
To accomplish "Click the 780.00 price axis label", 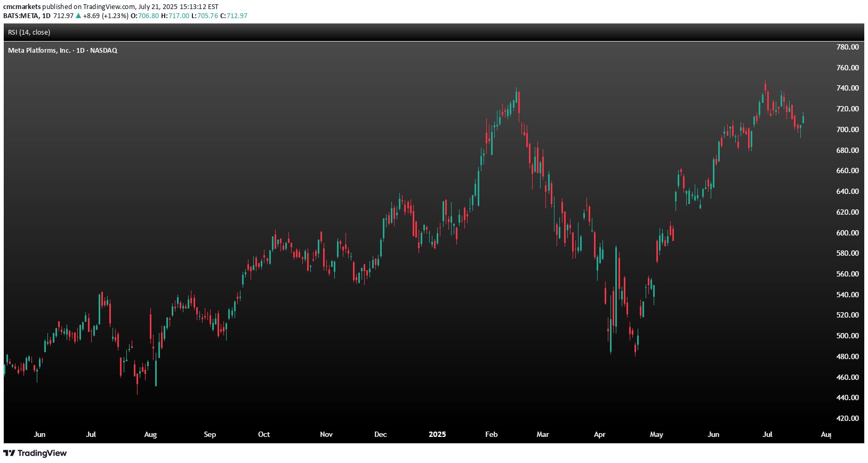I will click(848, 47).
